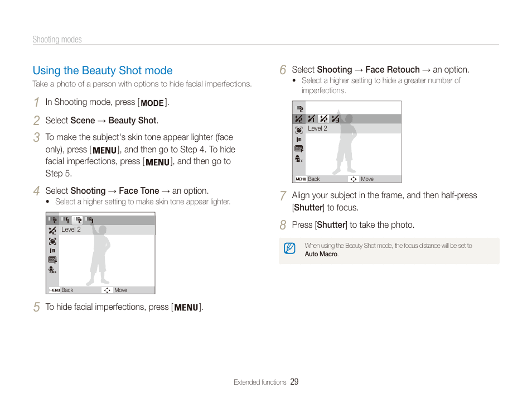
Task: Click 'Back' text in right screen footer
Action: pos(314,179)
